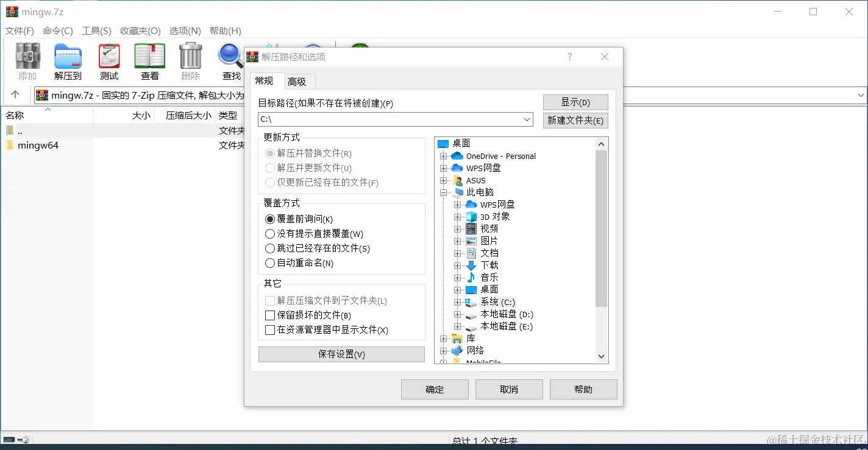868x450 pixels.
Task: Switch to the 高级 tab
Action: point(298,81)
